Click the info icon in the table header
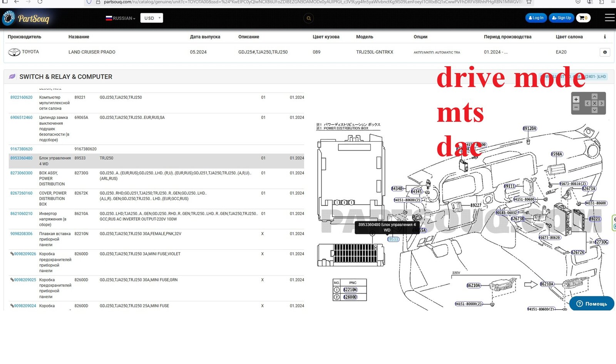Screen dimensions: 616x364 point(605,37)
